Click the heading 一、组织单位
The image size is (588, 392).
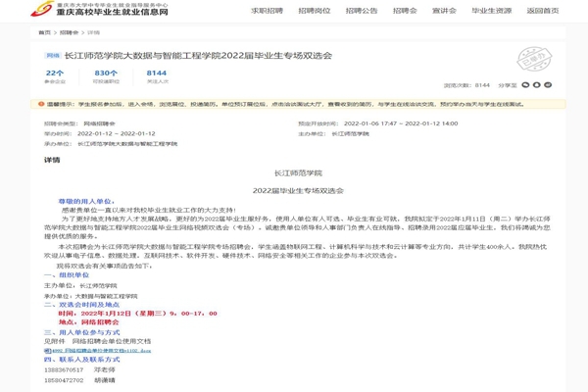click(67, 275)
